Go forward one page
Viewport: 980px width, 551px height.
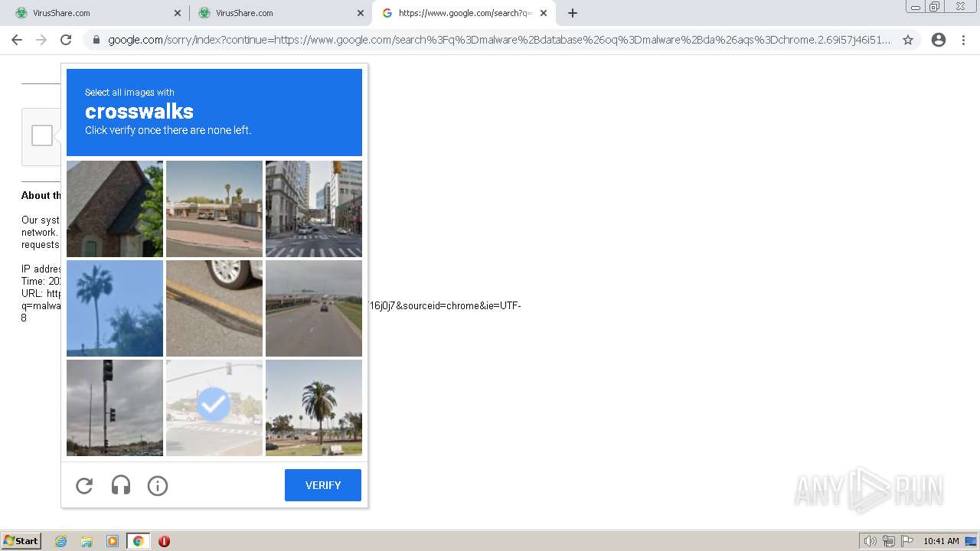[x=41, y=40]
